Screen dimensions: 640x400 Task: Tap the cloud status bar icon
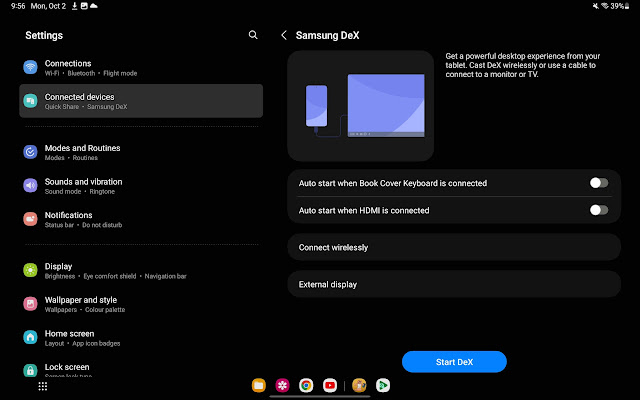[94, 6]
